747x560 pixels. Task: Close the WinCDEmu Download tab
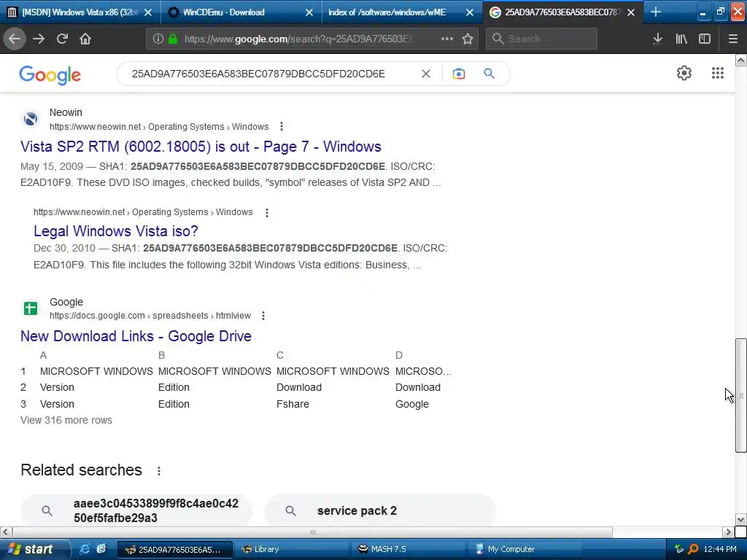309,12
